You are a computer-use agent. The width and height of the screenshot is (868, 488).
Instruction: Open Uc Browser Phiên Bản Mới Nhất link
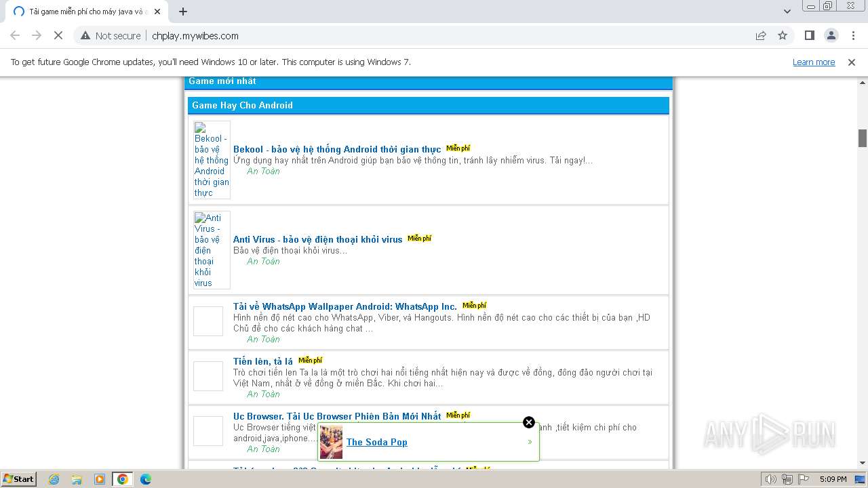(x=337, y=416)
